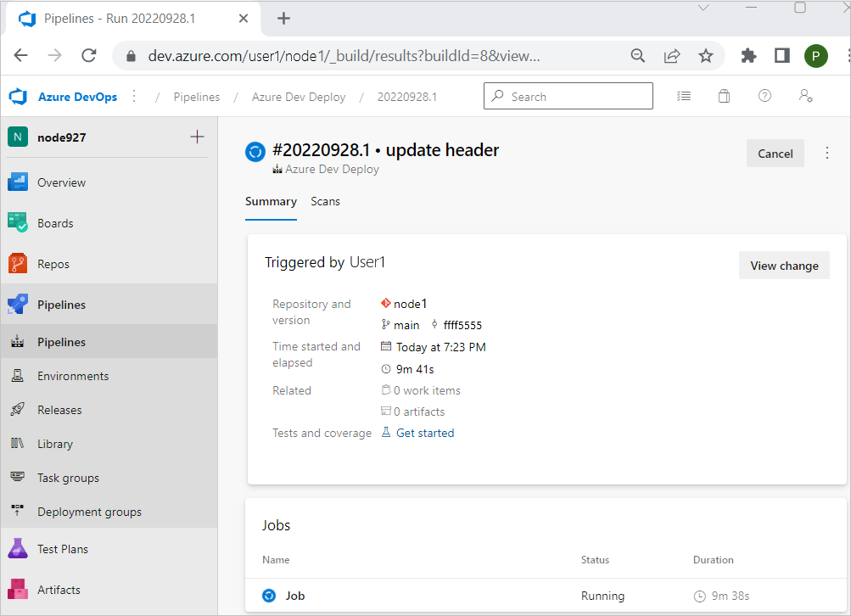Cancel the running pipeline
This screenshot has width=851, height=616.
(x=775, y=154)
